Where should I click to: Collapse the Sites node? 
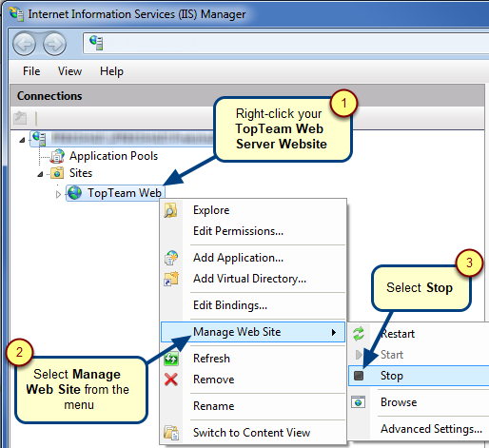click(40, 174)
